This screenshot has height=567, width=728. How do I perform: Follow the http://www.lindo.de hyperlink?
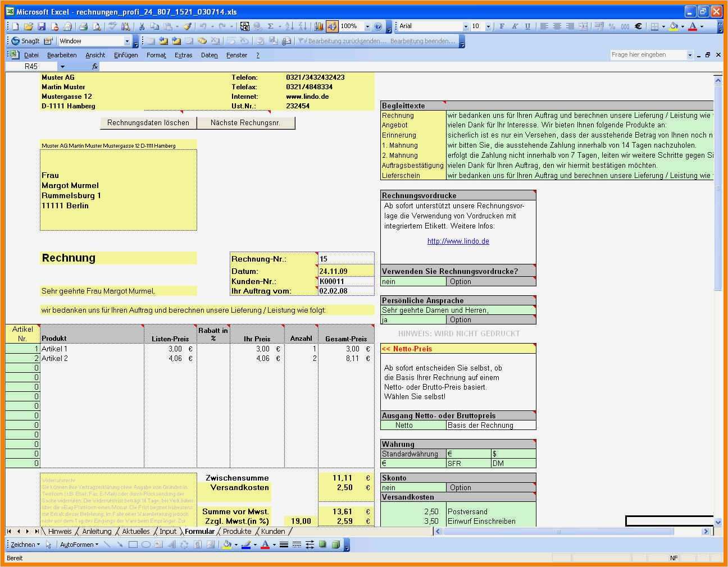coord(458,241)
